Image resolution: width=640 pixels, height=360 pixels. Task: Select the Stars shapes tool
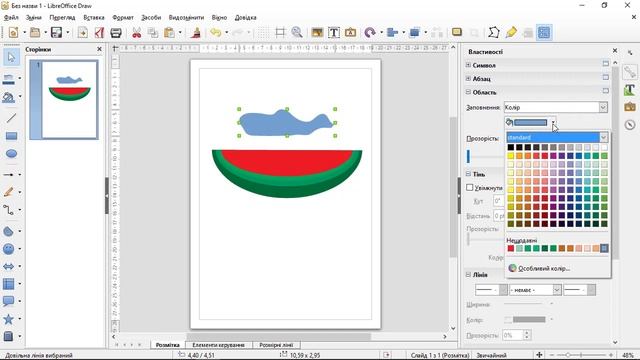[x=9, y=319]
